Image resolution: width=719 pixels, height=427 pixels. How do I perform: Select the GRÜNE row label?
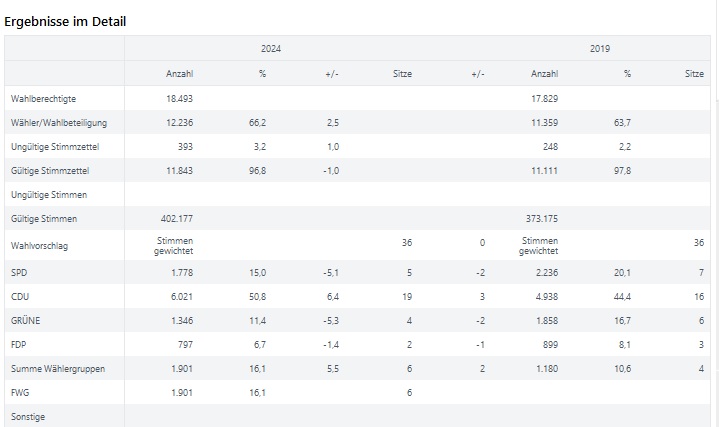point(25,321)
